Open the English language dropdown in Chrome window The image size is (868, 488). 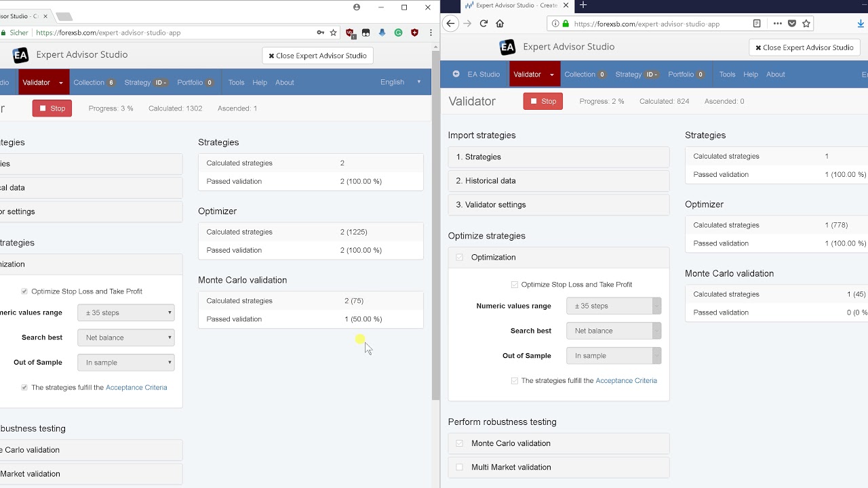click(x=401, y=82)
